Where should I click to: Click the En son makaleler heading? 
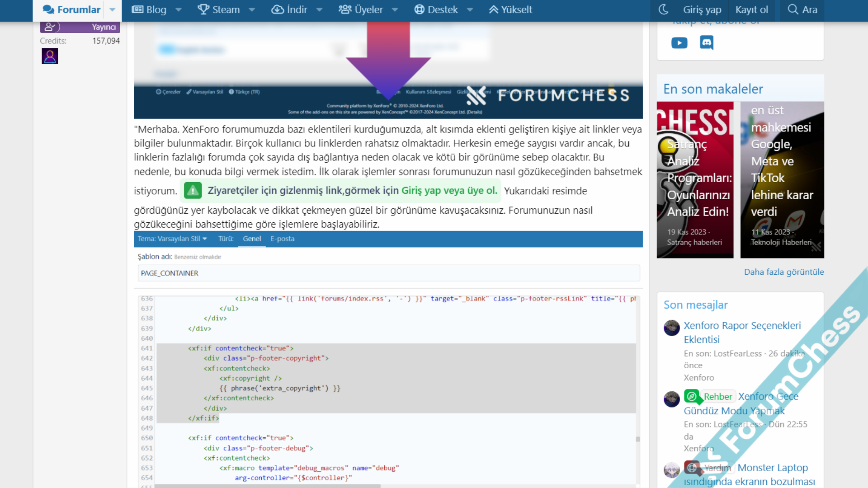click(713, 89)
